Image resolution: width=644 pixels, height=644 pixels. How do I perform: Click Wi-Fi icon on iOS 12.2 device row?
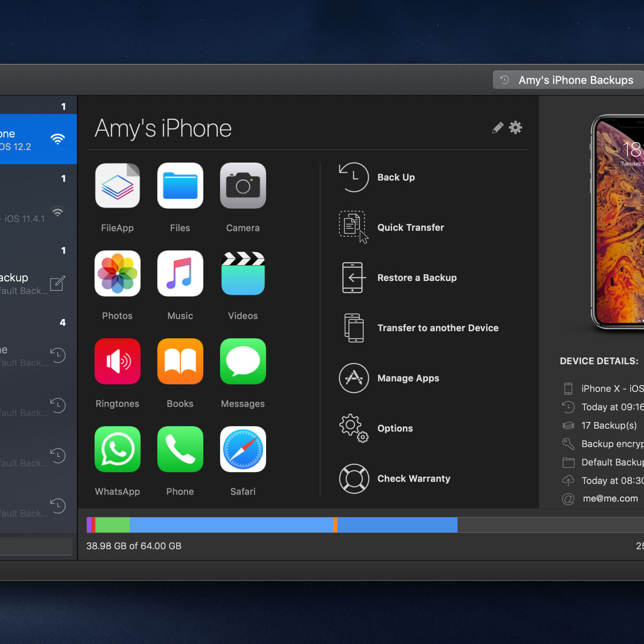click(58, 139)
